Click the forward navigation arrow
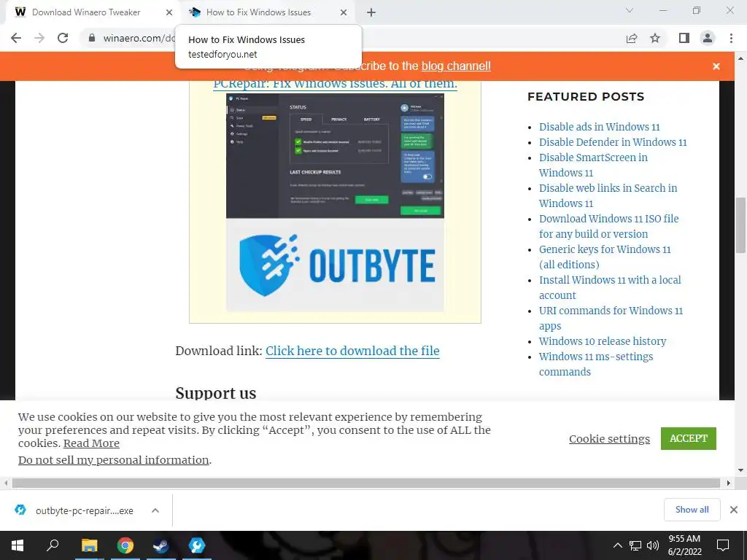The image size is (747, 560). point(39,38)
